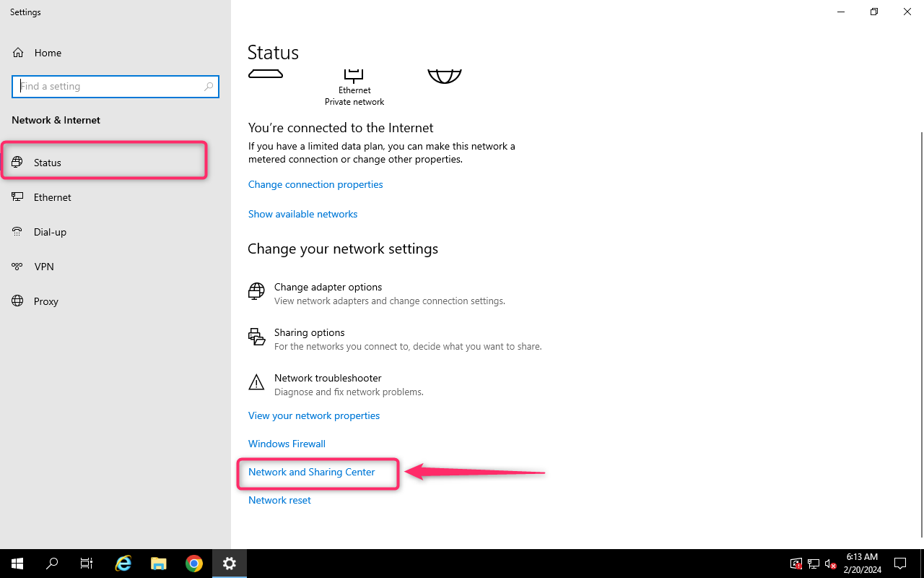Screen dimensions: 924x578
Task: Select the VPN icon in sidebar
Action: tap(17, 267)
